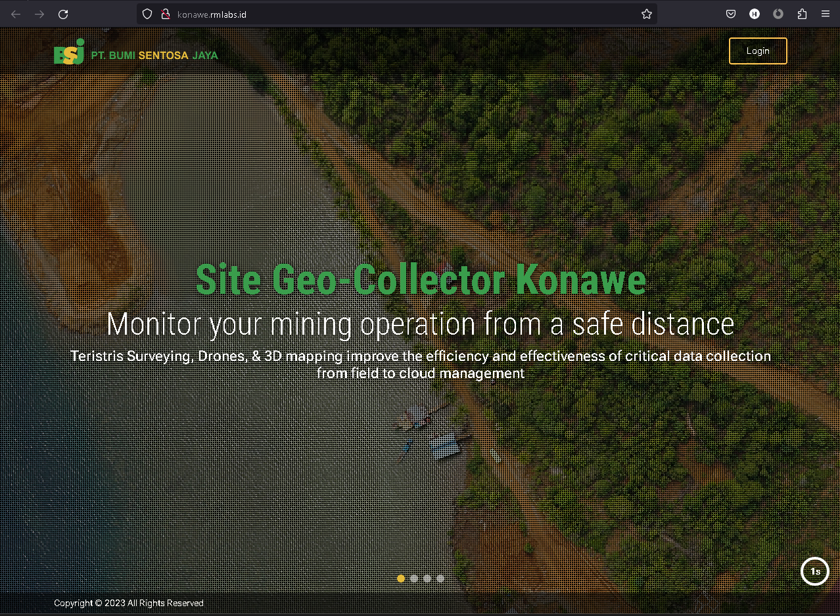Focus the konawe.rmlabs.id address bar

click(394, 14)
